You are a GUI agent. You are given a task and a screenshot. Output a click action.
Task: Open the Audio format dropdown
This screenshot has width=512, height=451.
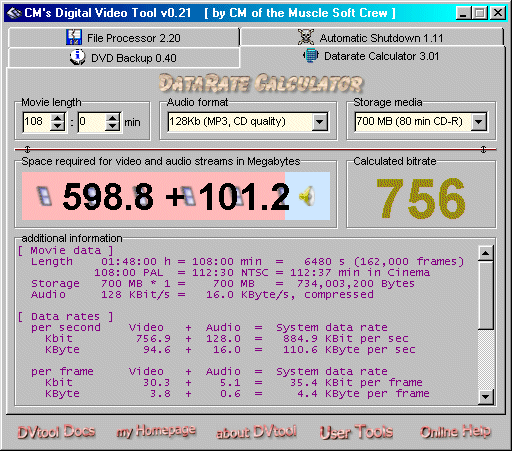319,122
